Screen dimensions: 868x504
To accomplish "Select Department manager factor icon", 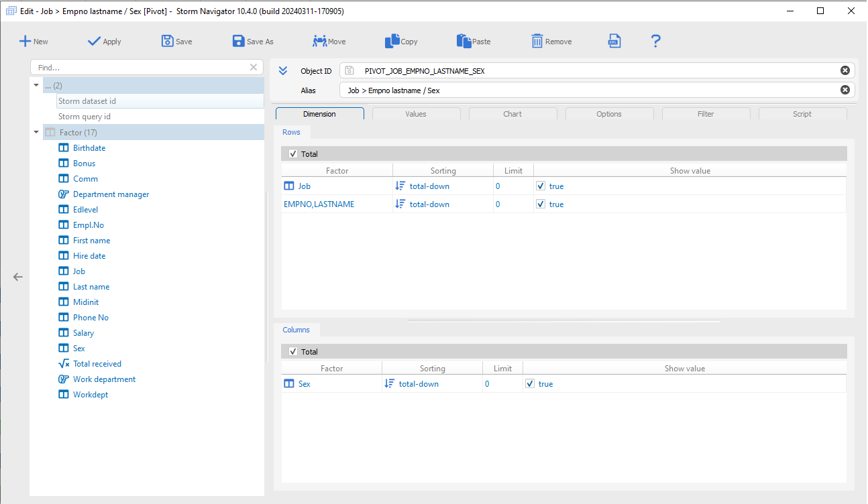I will (64, 194).
